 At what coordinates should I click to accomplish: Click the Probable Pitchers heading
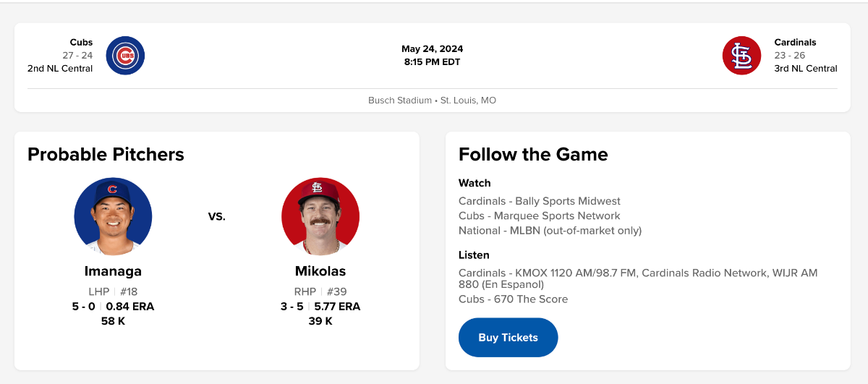click(106, 154)
